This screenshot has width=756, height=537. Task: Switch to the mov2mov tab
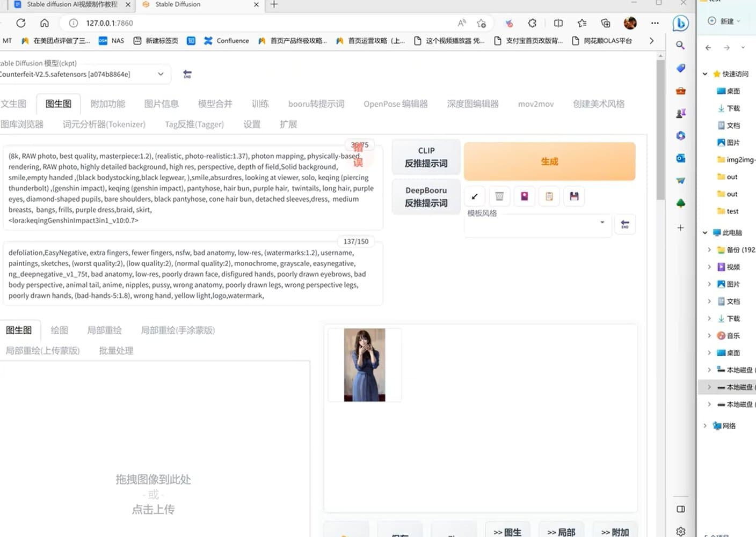click(x=535, y=104)
